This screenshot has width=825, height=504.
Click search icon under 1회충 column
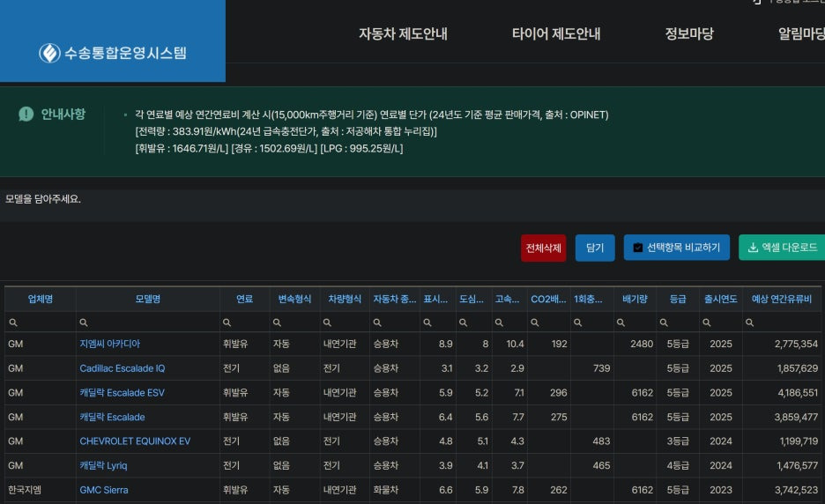[577, 322]
